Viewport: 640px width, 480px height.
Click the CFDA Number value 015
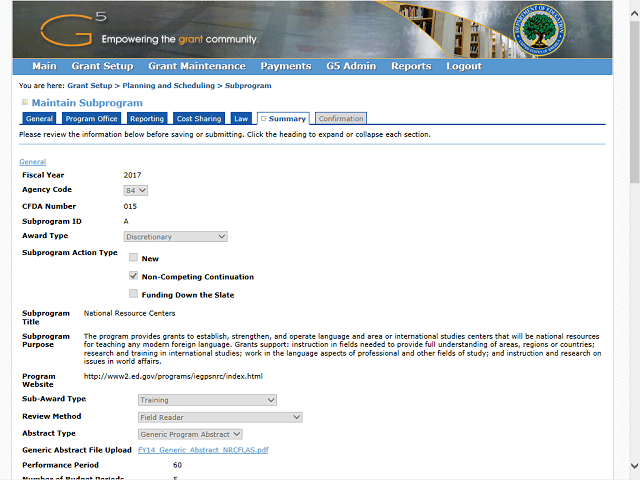pyautogui.click(x=130, y=206)
